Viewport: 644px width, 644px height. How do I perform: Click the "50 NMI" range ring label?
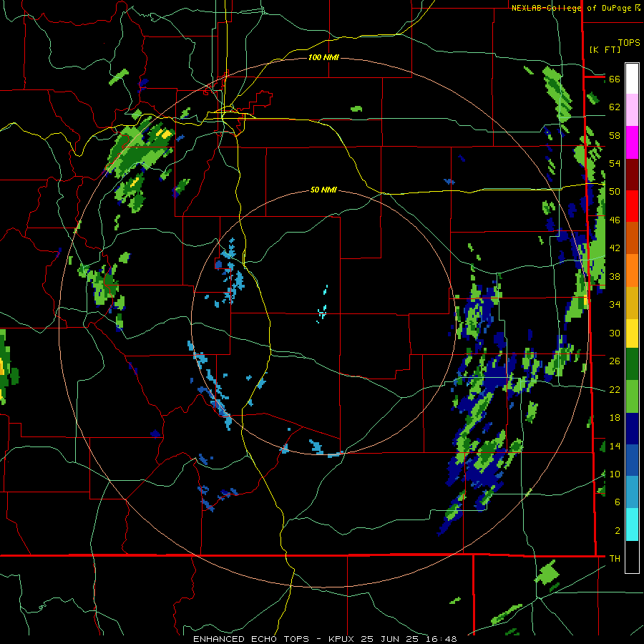323,190
